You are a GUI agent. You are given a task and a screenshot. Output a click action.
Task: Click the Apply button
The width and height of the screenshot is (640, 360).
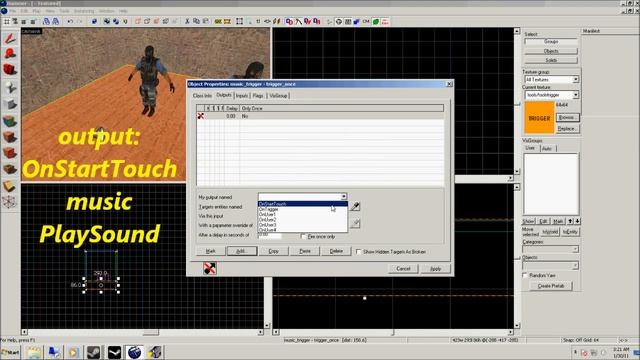pyautogui.click(x=436, y=269)
